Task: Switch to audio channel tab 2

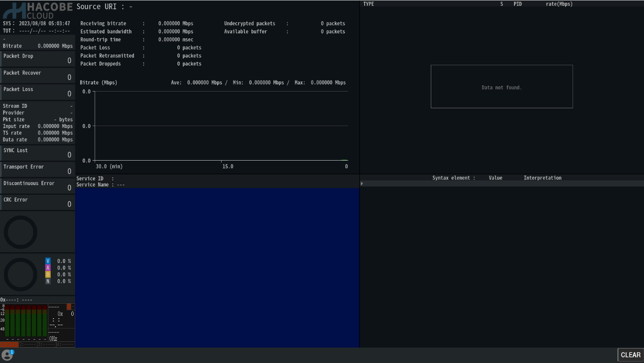Action: point(28,345)
